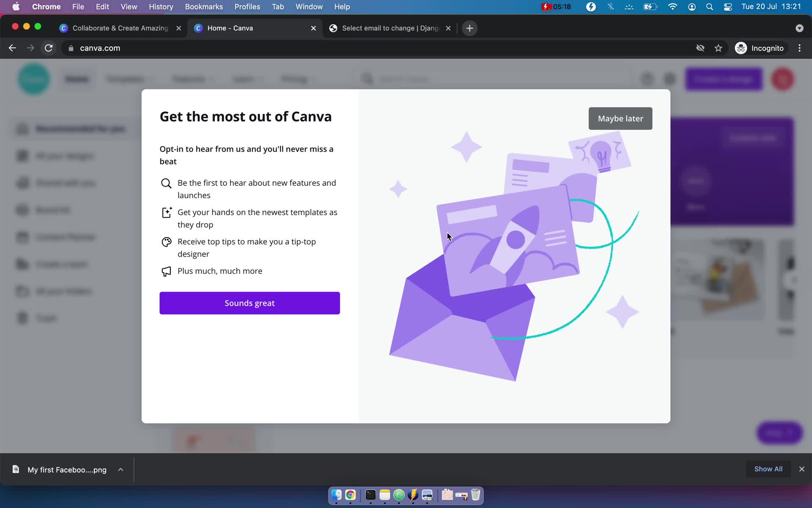812x508 pixels.
Task: Close the Collaborate & Create Amazing tab
Action: pyautogui.click(x=178, y=28)
